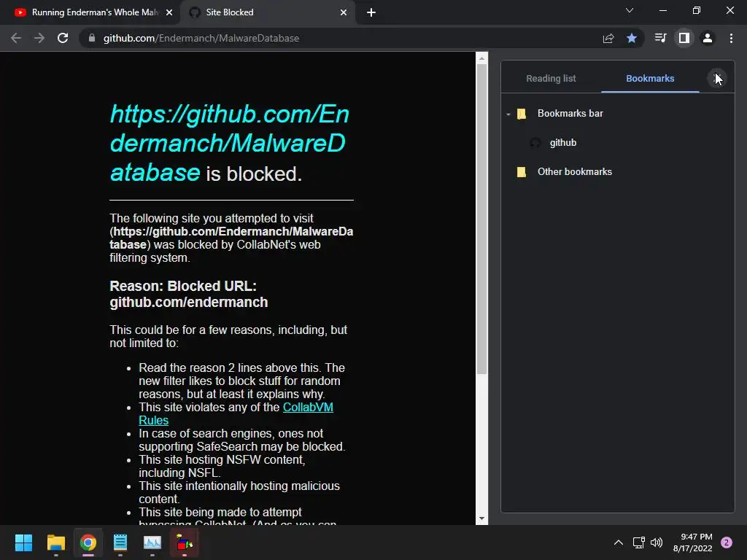The width and height of the screenshot is (747, 560).
Task: Close the Site Blocked tab
Action: click(x=344, y=13)
